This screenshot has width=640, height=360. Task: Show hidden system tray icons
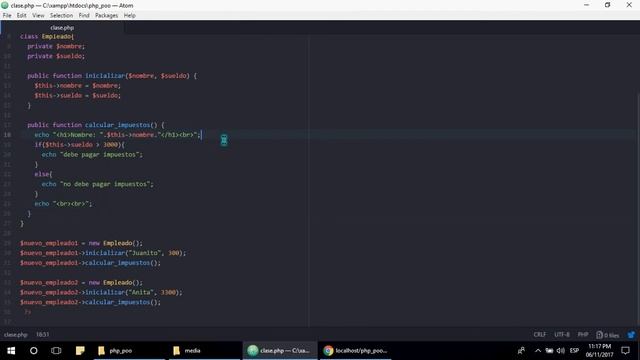[538, 351]
